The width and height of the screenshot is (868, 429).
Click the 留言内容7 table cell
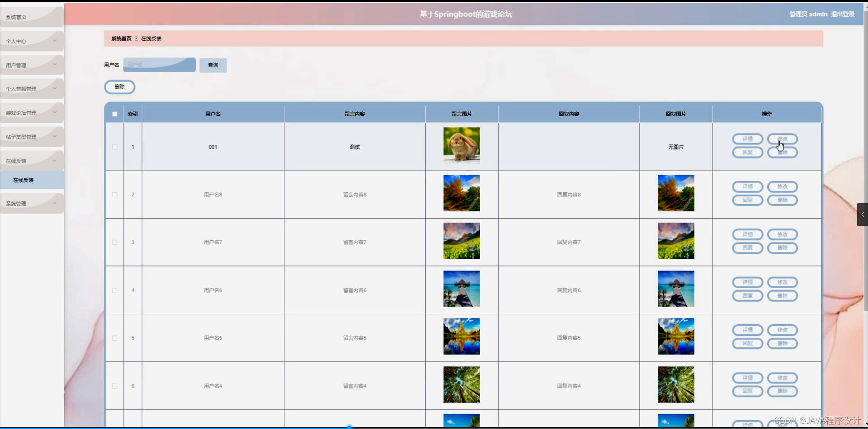pyautogui.click(x=355, y=242)
